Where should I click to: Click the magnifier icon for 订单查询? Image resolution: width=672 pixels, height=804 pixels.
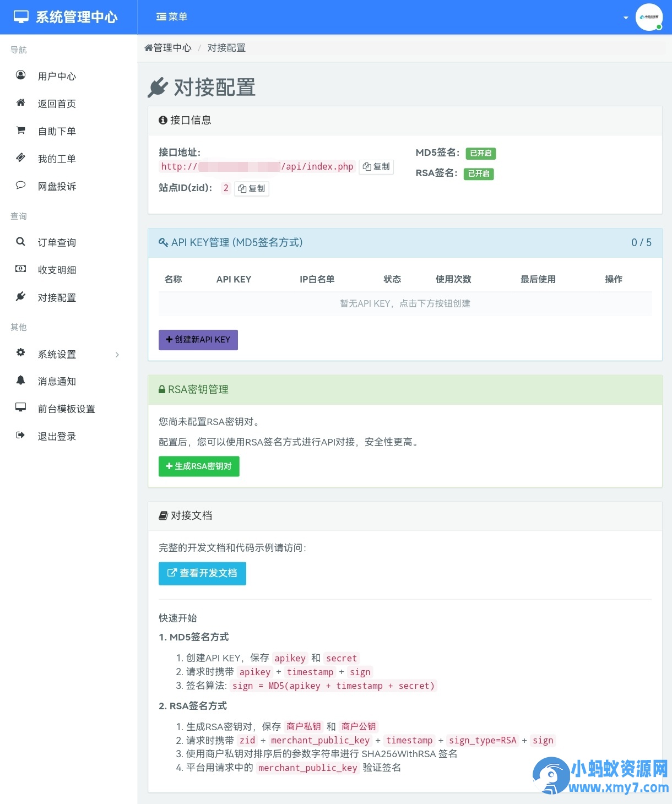[x=20, y=241]
